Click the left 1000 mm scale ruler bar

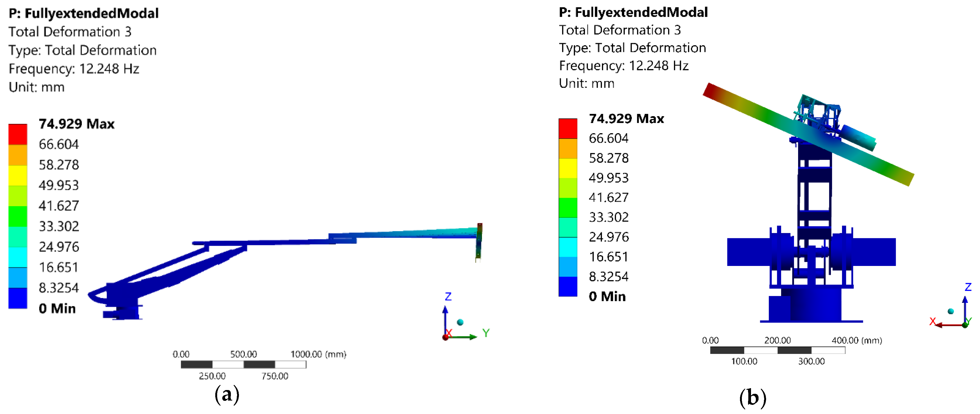click(243, 364)
